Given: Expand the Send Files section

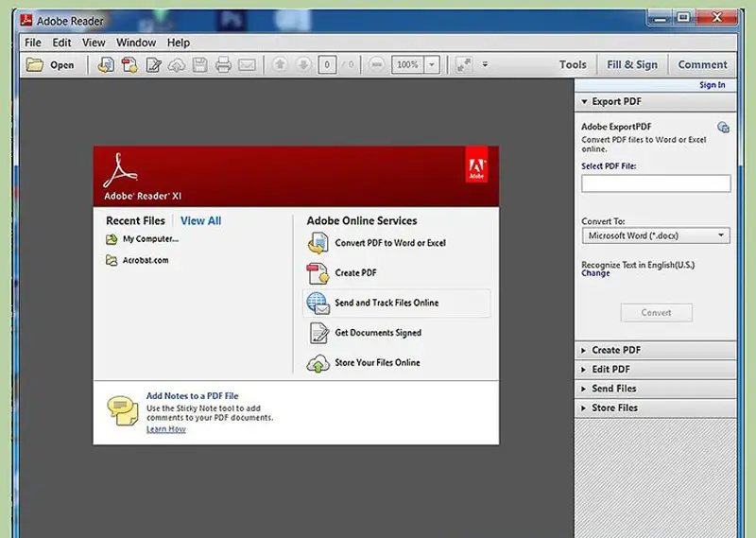Looking at the screenshot, I should click(x=655, y=389).
